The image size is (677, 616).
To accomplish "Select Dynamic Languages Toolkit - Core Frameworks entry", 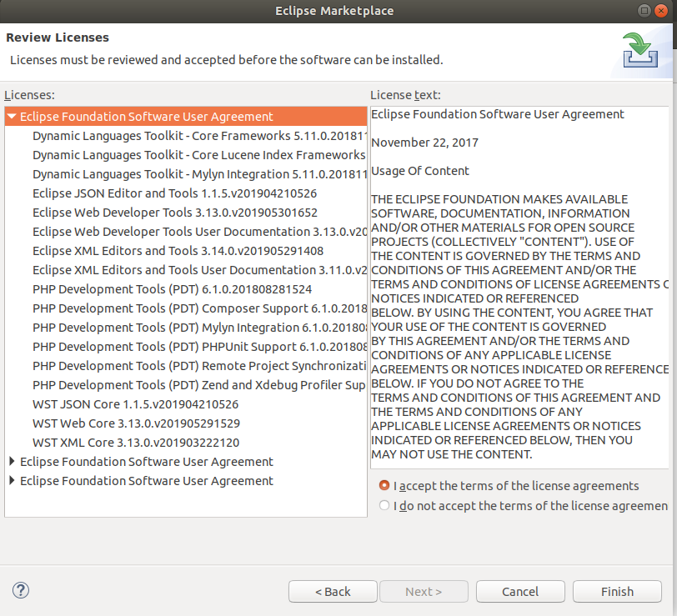I will tap(199, 136).
